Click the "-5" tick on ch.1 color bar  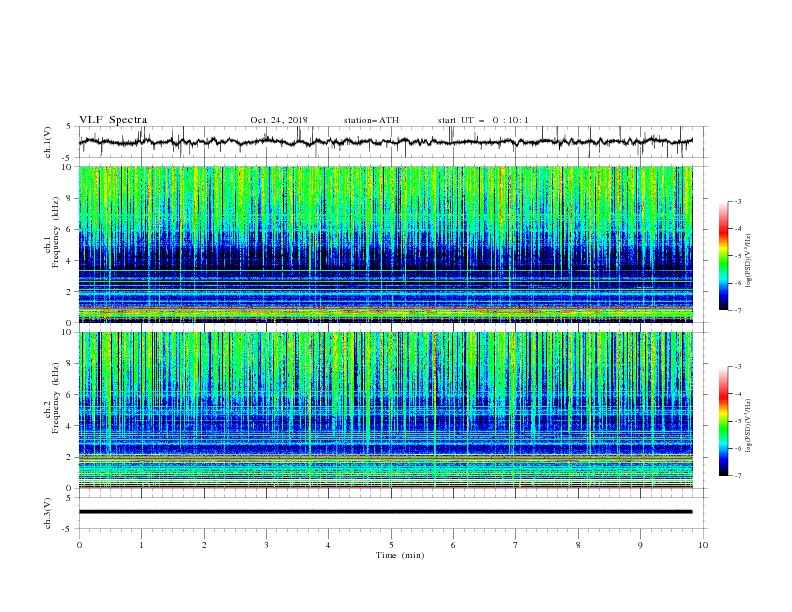[x=737, y=256]
